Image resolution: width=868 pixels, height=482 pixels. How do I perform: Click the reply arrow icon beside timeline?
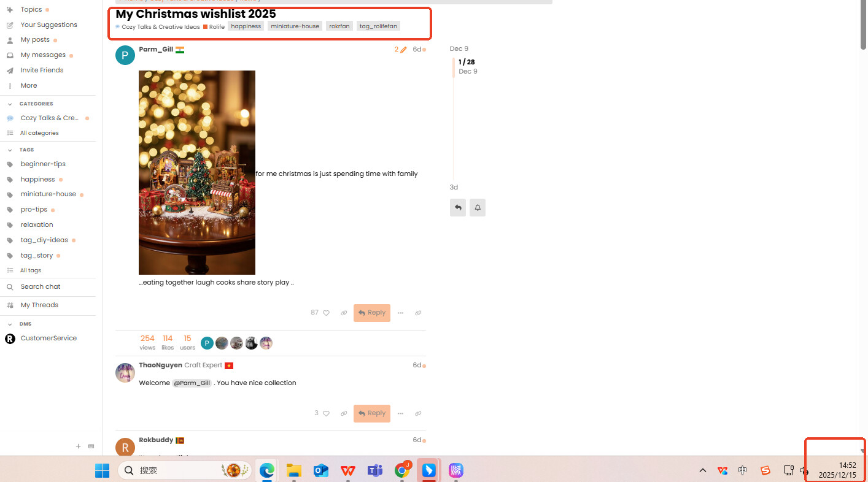coord(458,208)
